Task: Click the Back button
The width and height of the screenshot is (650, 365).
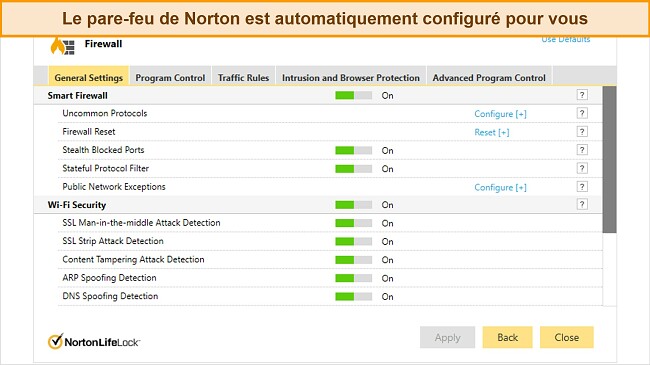Action: point(507,337)
